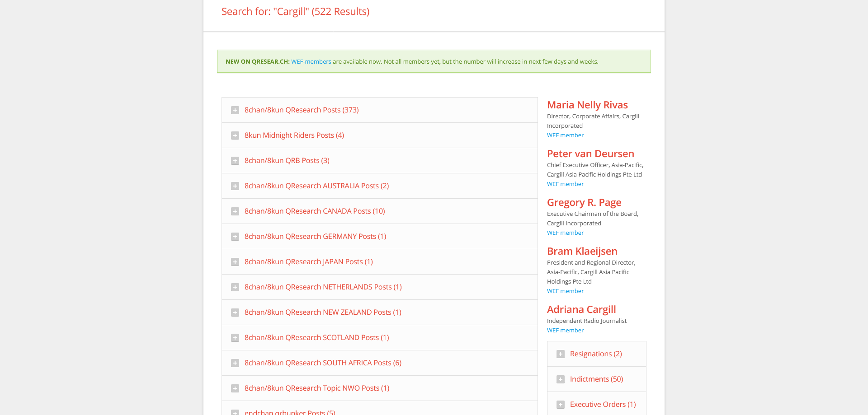Expand QResearch NEW ZEALAND Posts plus icon
The image size is (868, 415).
coord(235,312)
